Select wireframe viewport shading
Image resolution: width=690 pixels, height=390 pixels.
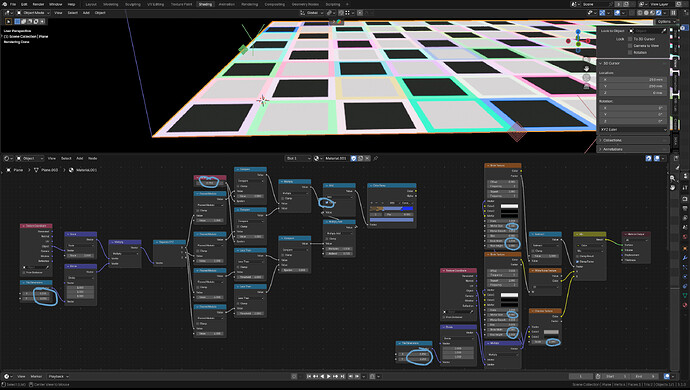pyautogui.click(x=640, y=13)
